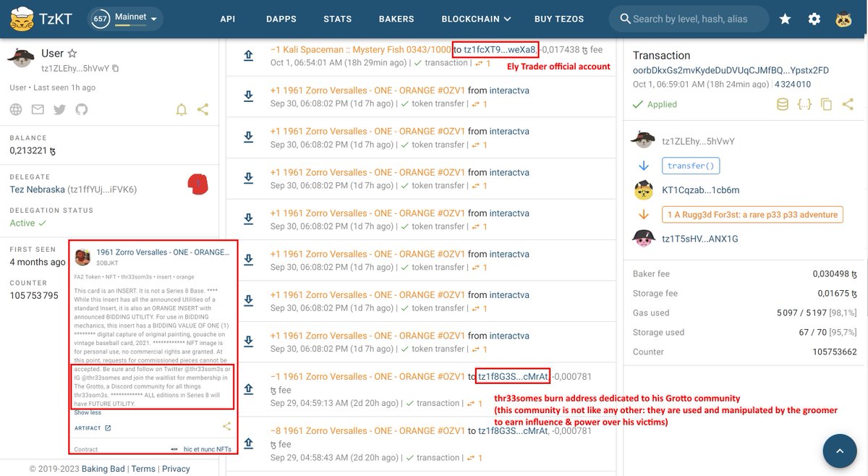Focus the search by level, hash, alias field
Image resolution: width=868 pixels, height=476 pixels.
pyautogui.click(x=689, y=19)
